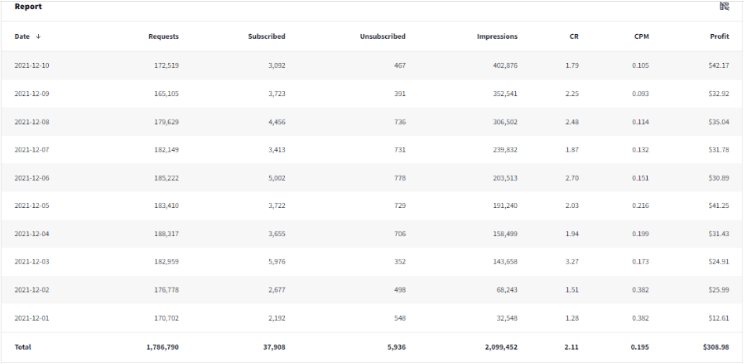Click unsubscribed value 548
This screenshot has height=364, width=744.
pyautogui.click(x=400, y=318)
